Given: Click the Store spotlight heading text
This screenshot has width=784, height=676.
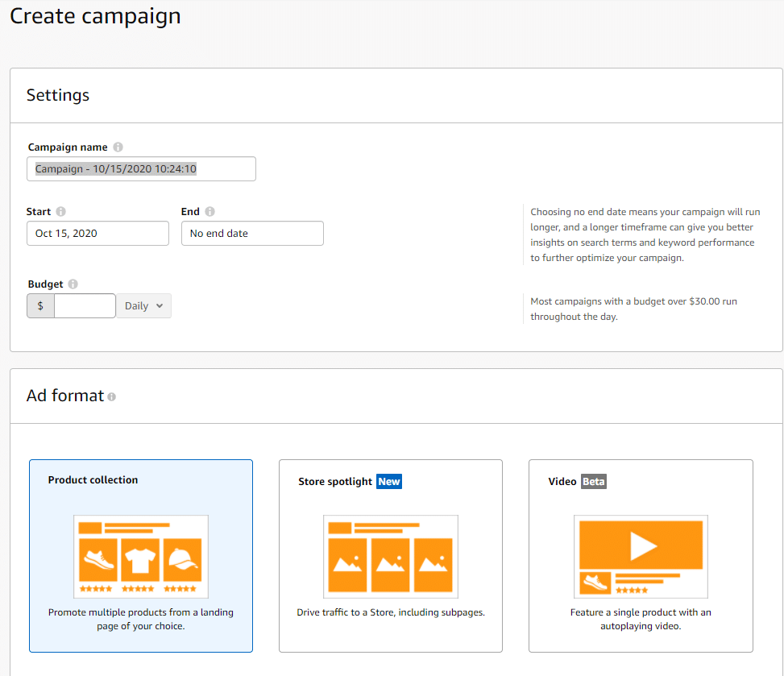Looking at the screenshot, I should pos(335,482).
